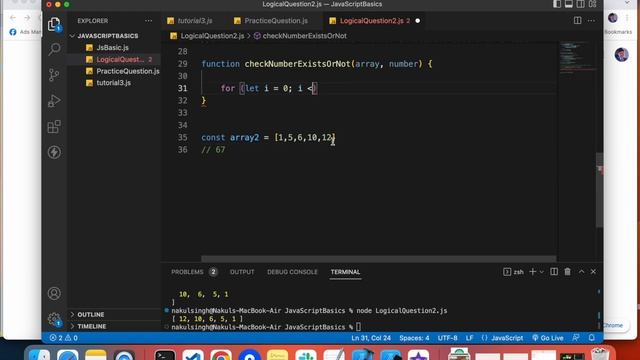The image size is (640, 360).
Task: Select the TERMINAL panel tab
Action: coord(345,272)
